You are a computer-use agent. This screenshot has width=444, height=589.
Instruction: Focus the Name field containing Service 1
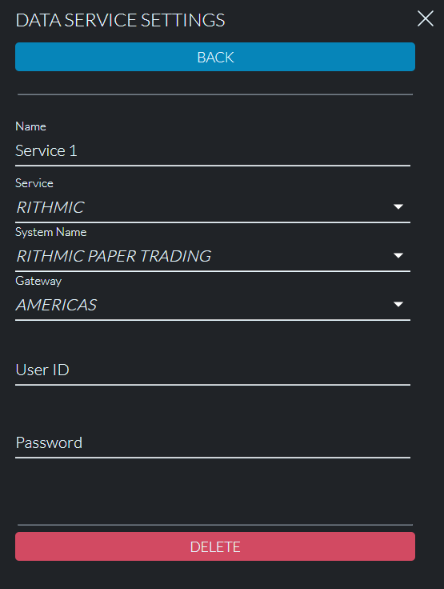point(213,151)
